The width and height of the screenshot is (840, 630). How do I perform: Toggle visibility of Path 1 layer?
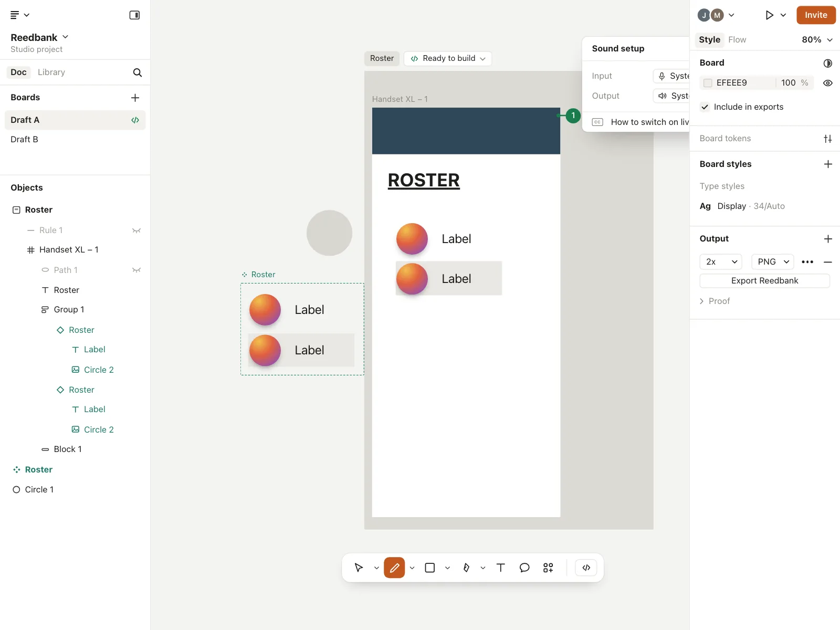(x=136, y=270)
